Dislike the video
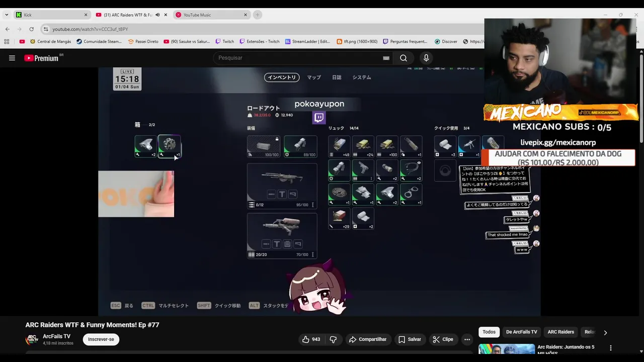This screenshot has height=362, width=644. 333,339
